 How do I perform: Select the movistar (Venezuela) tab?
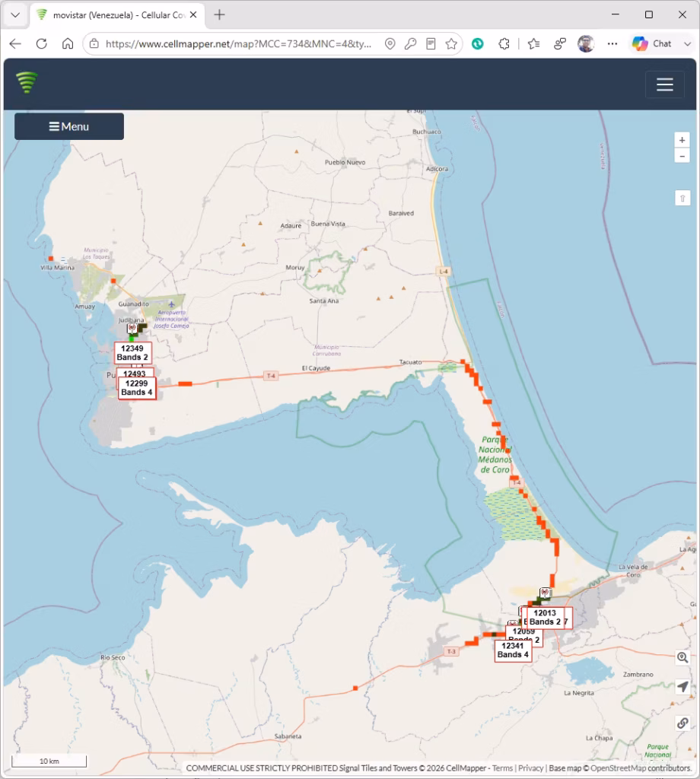pyautogui.click(x=118, y=15)
